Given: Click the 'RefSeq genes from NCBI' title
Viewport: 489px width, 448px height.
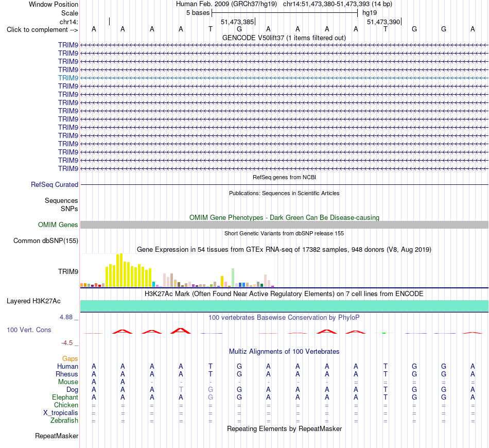Looking at the screenshot, I should click(284, 177).
